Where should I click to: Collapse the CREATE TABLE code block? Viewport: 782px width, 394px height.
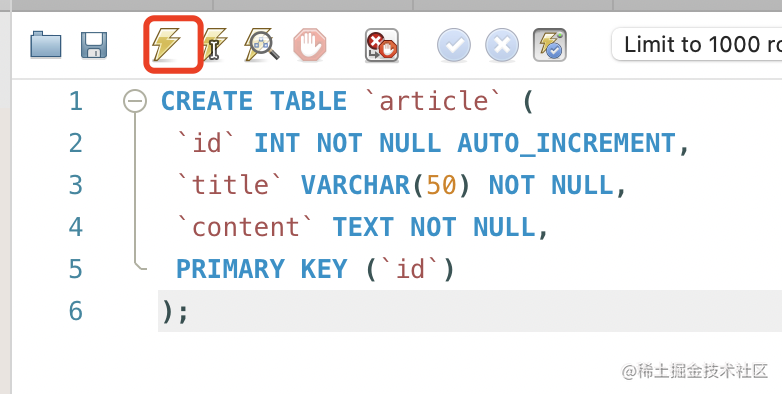[x=135, y=101]
